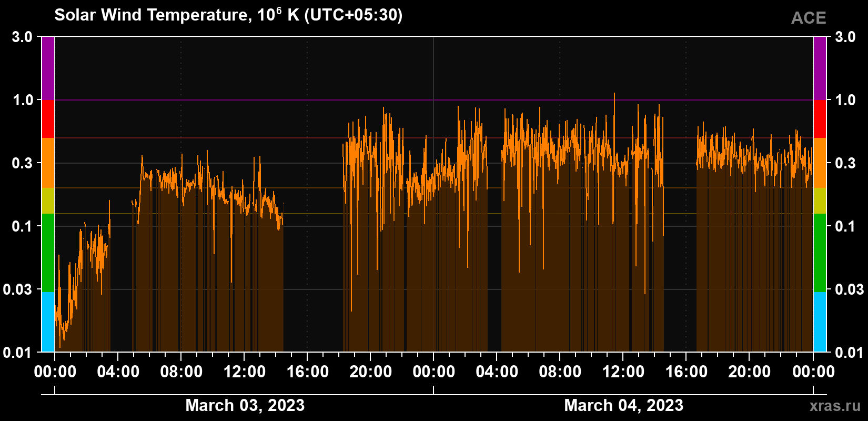
Task: Select the "0.1" label on the left axis
Action: (23, 226)
